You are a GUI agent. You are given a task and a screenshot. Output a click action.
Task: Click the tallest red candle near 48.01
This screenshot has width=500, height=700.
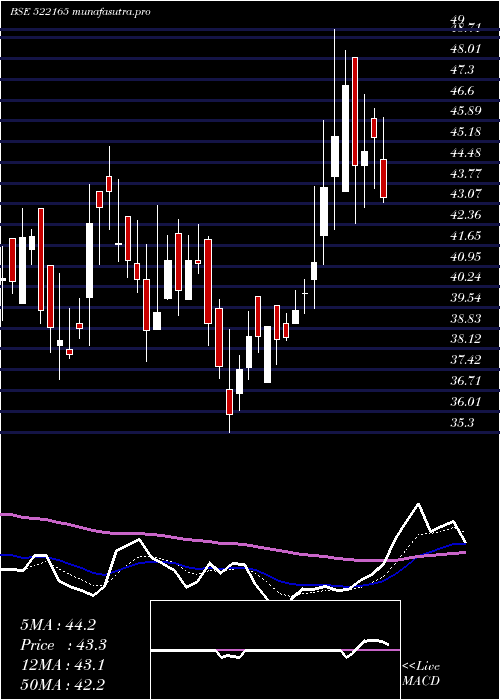pos(355,111)
